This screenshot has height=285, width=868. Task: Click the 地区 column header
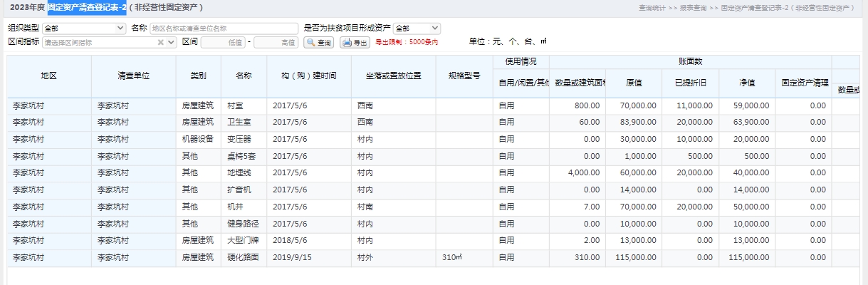pyautogui.click(x=49, y=76)
